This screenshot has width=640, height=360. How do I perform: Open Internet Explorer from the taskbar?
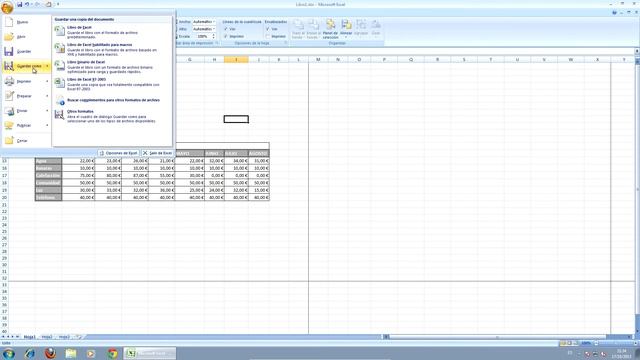tap(29, 353)
